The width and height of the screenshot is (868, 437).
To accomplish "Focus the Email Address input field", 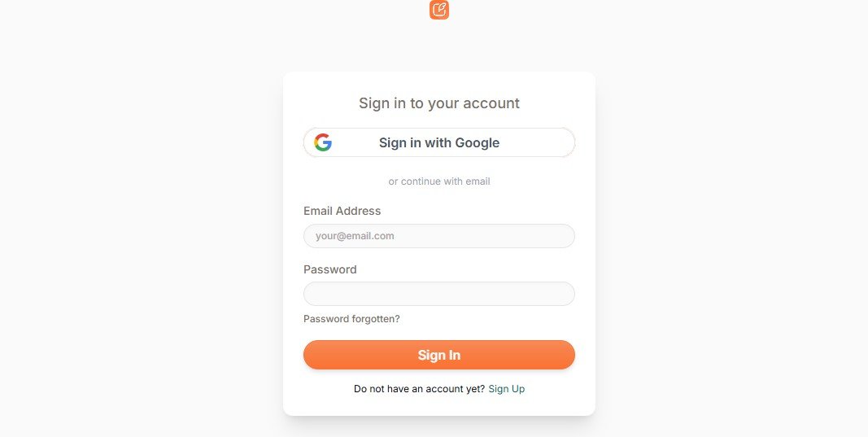I will [x=439, y=236].
